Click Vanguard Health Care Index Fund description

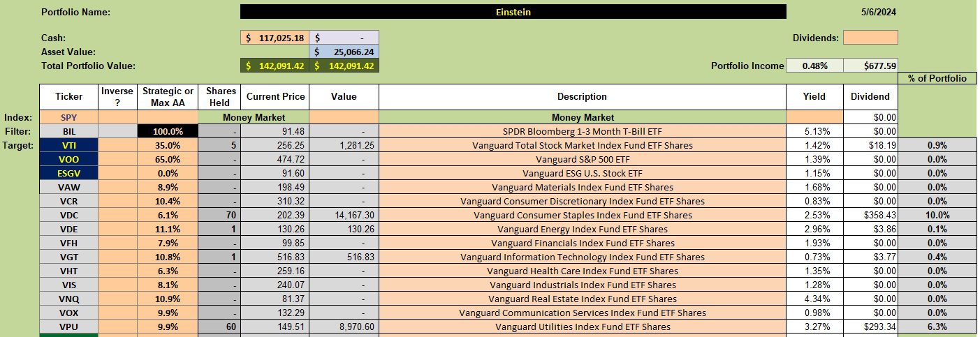pos(583,271)
